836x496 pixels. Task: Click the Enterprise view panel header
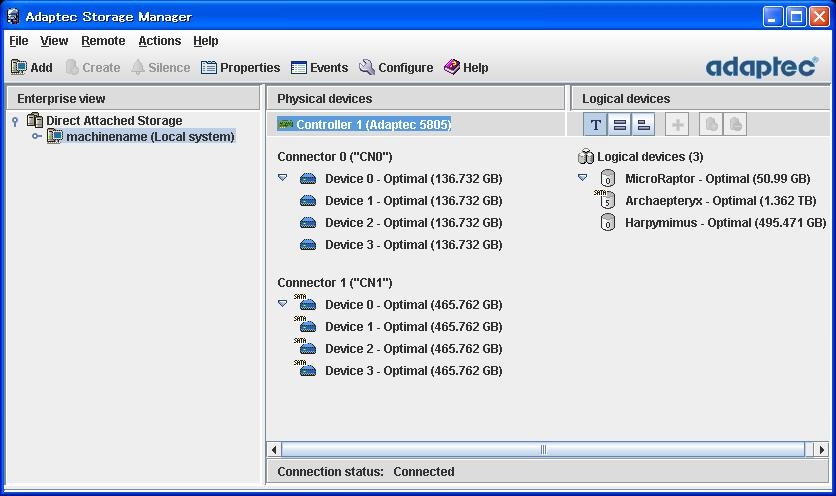pyautogui.click(x=133, y=99)
